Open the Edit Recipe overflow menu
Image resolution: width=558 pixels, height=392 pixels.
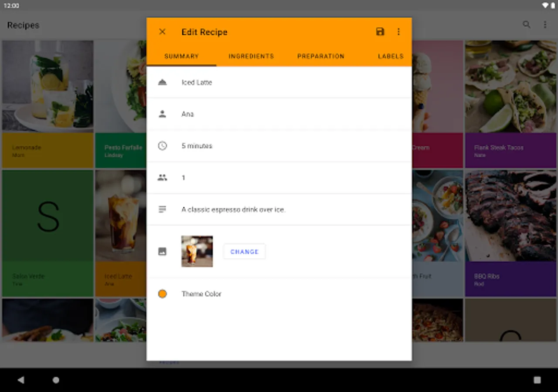click(398, 32)
